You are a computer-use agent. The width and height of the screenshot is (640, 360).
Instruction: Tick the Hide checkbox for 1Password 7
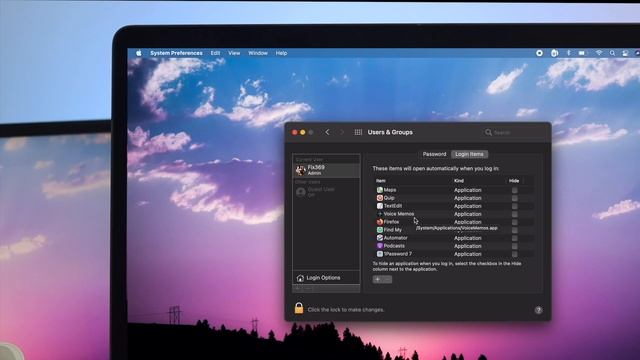tap(515, 254)
